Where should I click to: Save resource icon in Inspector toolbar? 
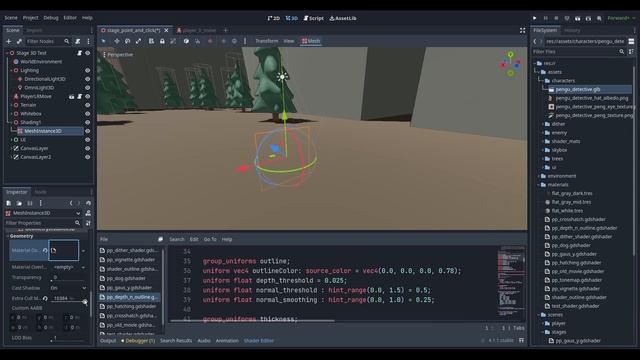30,203
